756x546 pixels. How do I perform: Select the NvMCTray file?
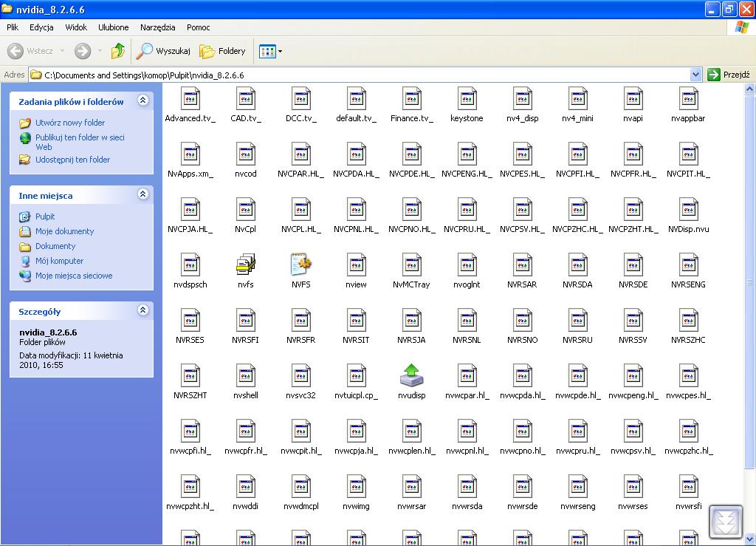(411, 265)
